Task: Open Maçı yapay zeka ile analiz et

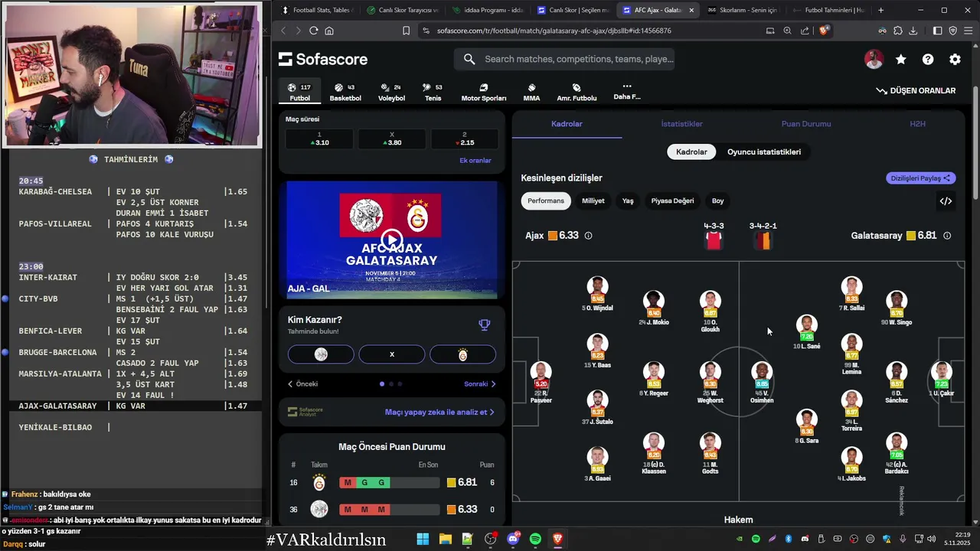Action: coord(439,412)
